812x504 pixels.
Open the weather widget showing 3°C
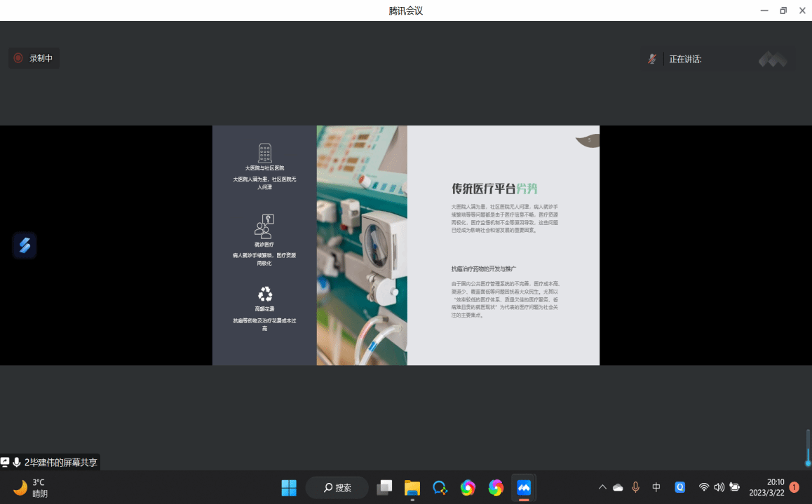coord(31,487)
